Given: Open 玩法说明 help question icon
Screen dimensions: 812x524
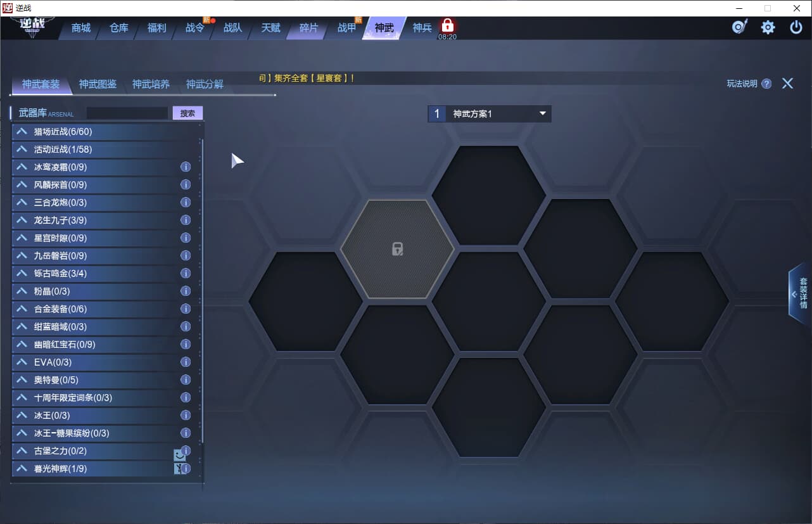Looking at the screenshot, I should tap(766, 84).
